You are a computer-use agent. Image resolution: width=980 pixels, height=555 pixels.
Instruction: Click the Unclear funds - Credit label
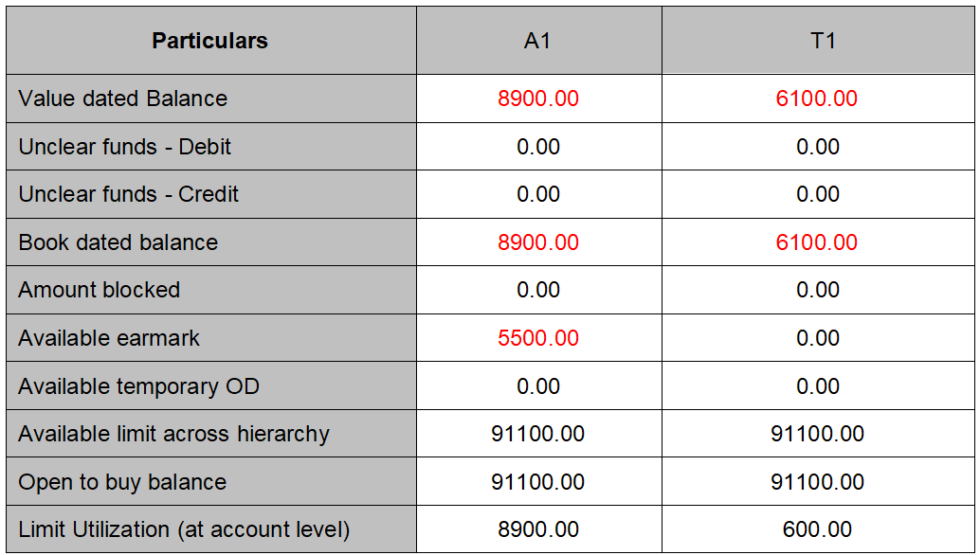click(129, 194)
